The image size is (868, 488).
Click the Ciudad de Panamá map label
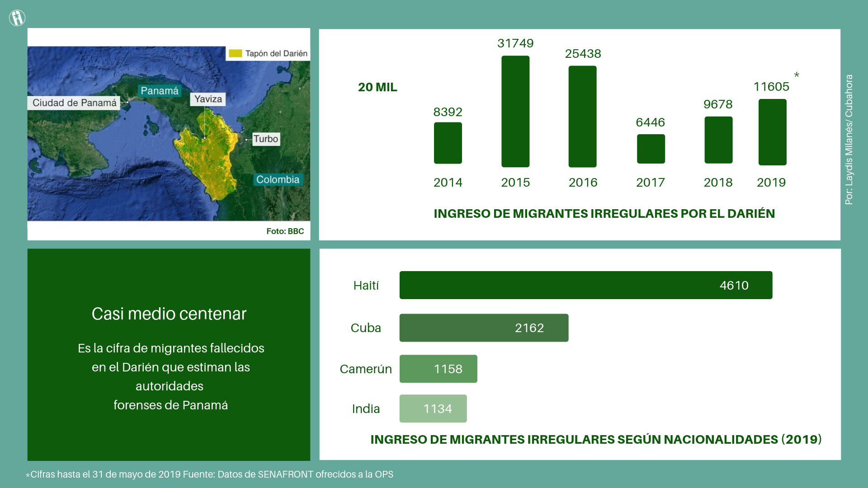pos(75,103)
